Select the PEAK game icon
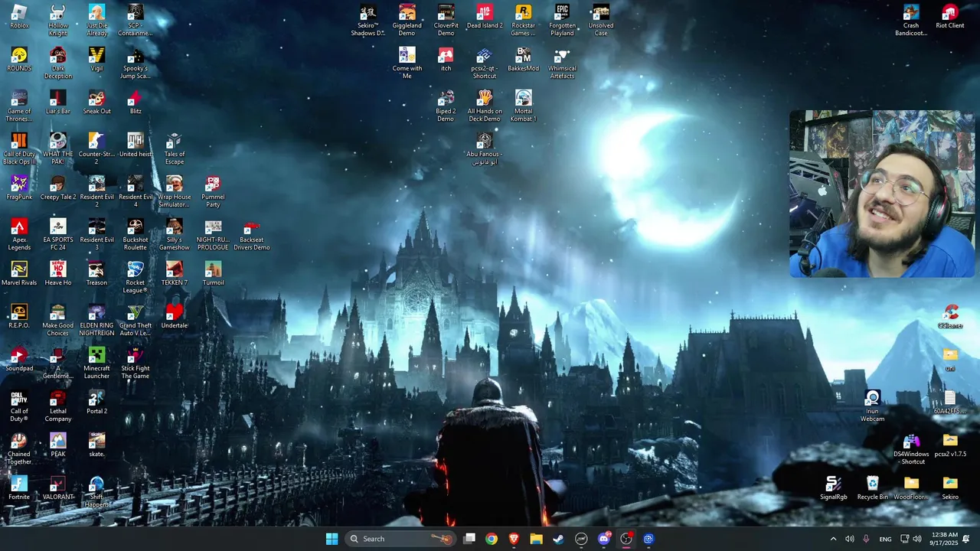 (x=58, y=445)
